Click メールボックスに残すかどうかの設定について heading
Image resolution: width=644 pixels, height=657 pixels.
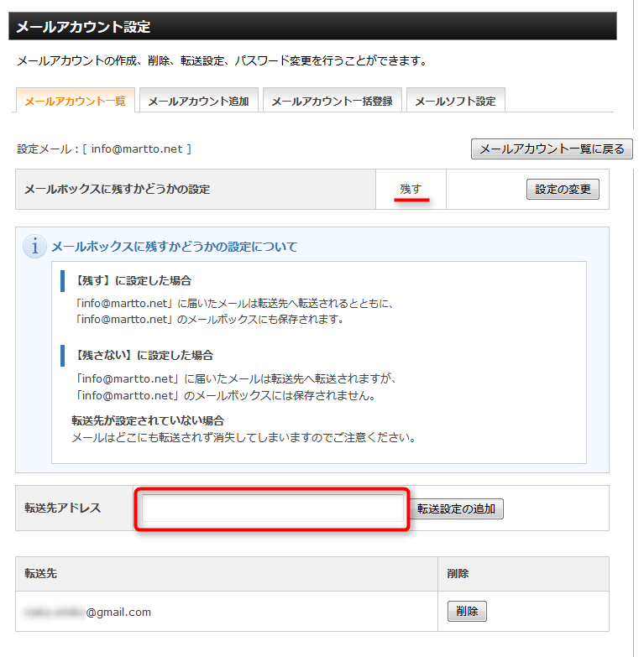point(174,247)
